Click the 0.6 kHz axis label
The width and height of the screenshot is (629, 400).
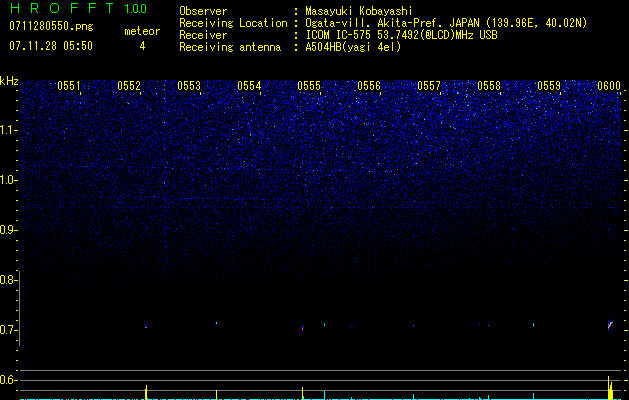click(x=8, y=380)
